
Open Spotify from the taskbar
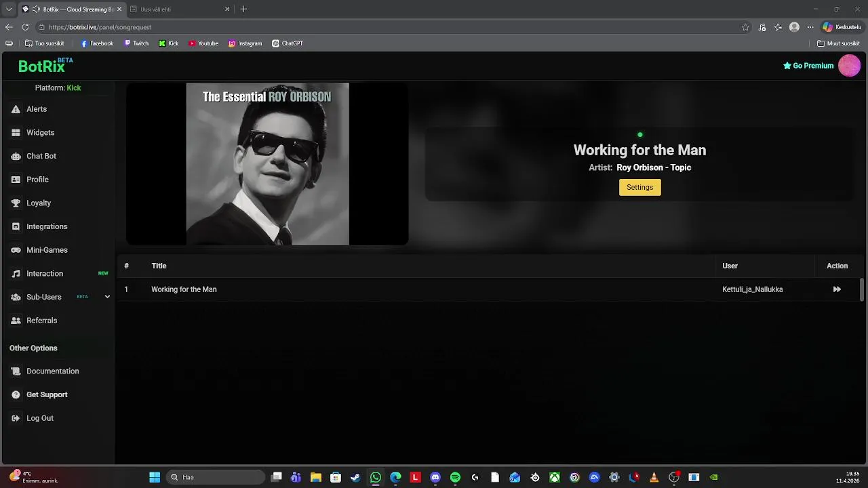(455, 477)
